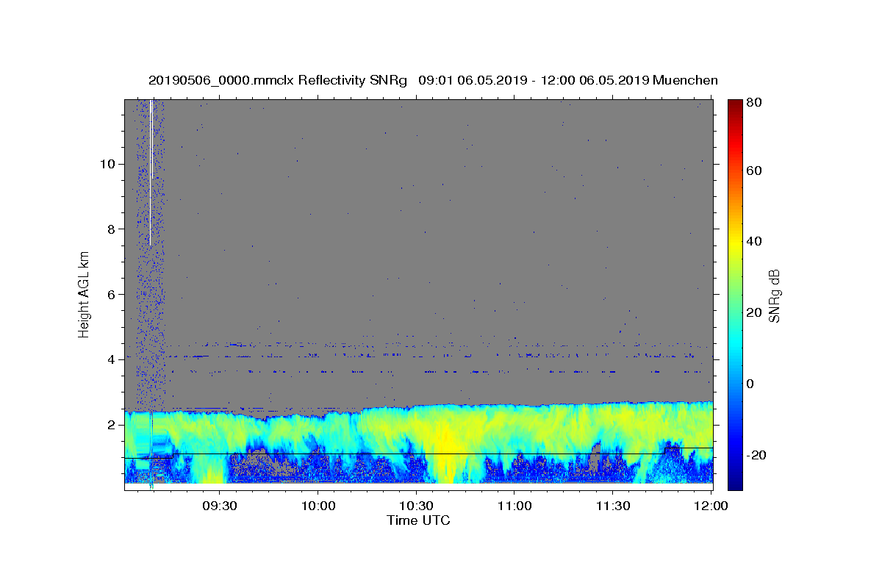Click the yellow band of the colorbar
The image size is (882, 588).
click(x=734, y=243)
